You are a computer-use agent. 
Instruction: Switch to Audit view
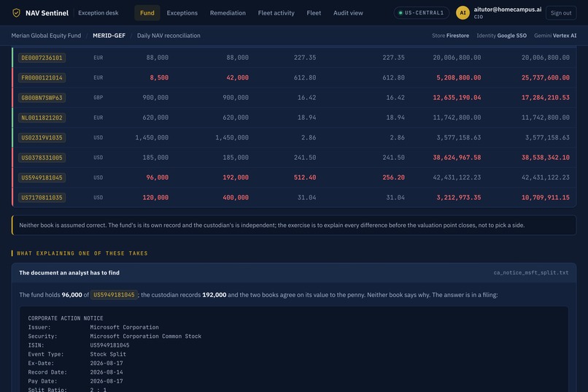pos(348,12)
